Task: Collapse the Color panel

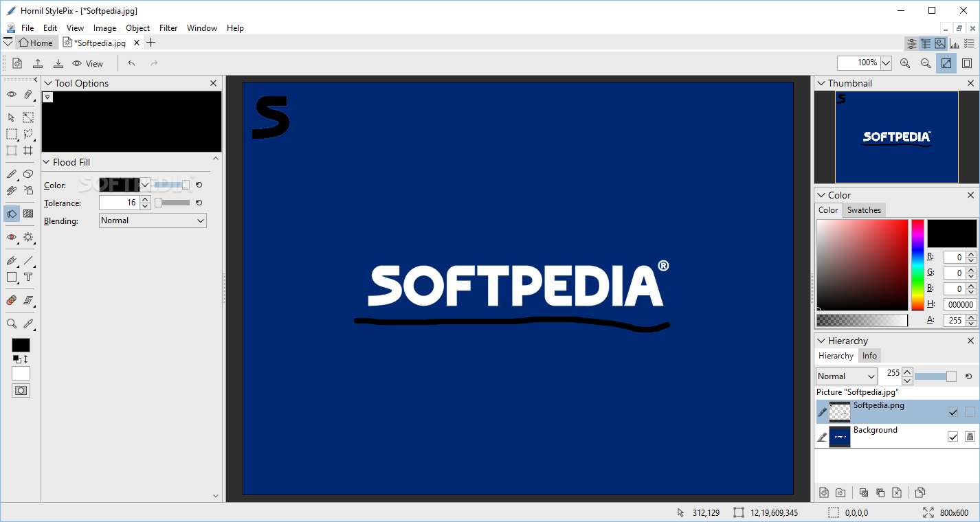Action: pos(821,195)
